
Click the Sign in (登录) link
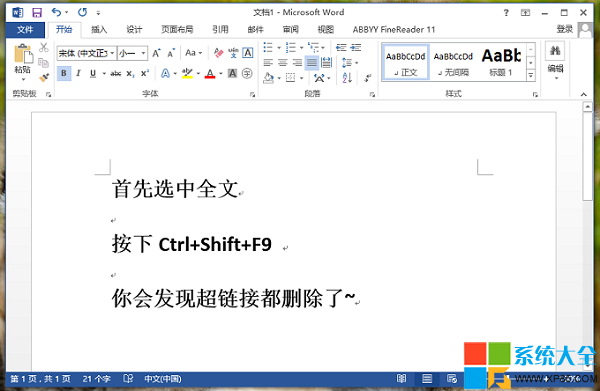(564, 29)
